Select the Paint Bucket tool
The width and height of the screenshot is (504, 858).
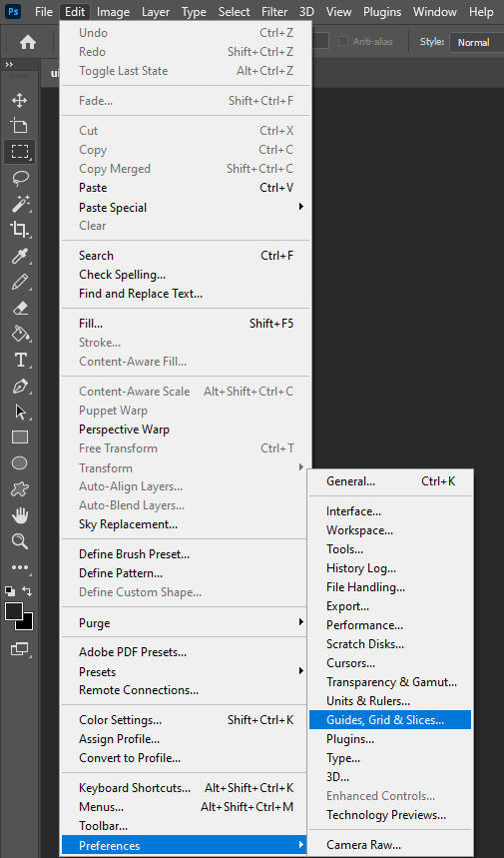(x=20, y=334)
